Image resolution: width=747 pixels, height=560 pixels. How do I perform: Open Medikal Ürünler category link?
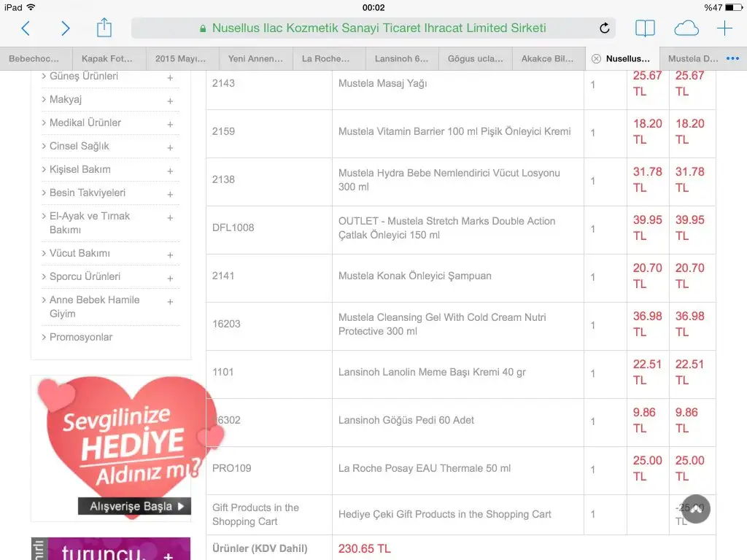[x=85, y=122]
